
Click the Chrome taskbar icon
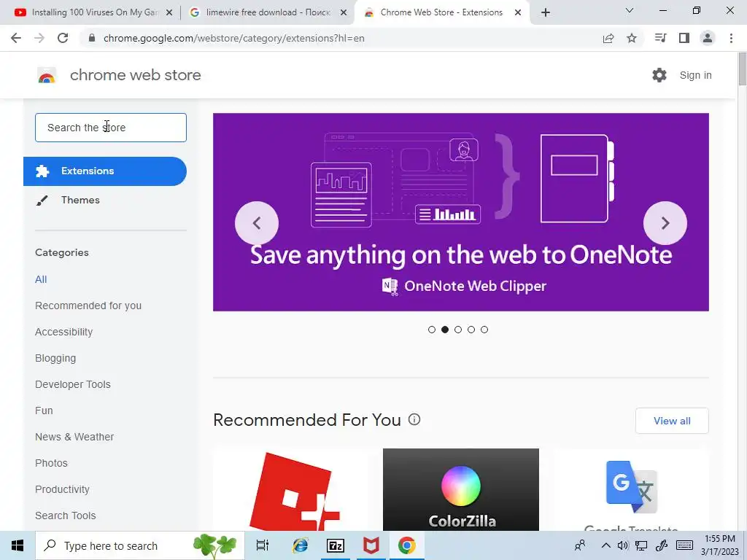click(407, 545)
